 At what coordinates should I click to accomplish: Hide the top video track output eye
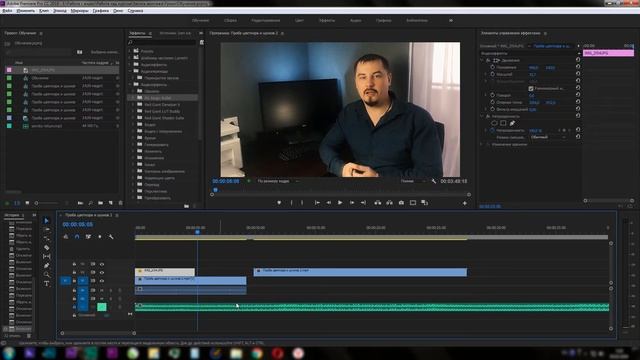tap(102, 264)
